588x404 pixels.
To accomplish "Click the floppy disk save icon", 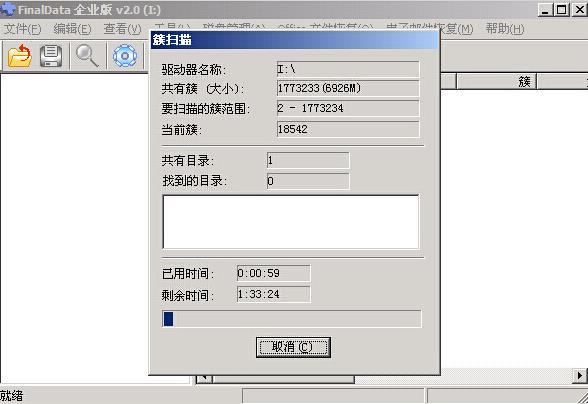I will (51, 56).
